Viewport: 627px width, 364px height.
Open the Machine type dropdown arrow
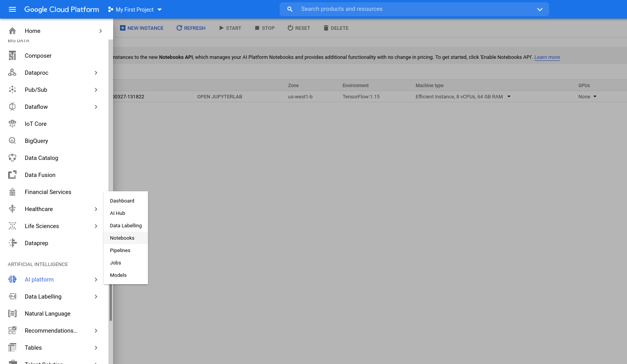click(509, 96)
